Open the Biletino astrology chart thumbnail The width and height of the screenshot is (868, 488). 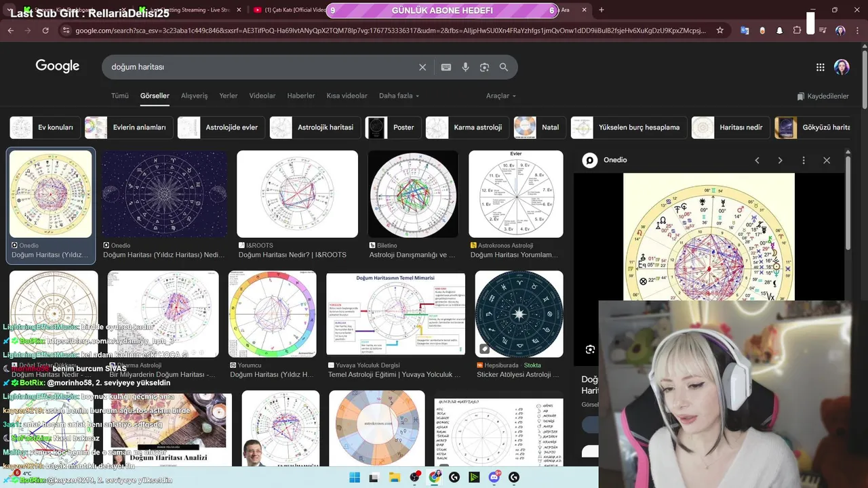[x=413, y=194]
